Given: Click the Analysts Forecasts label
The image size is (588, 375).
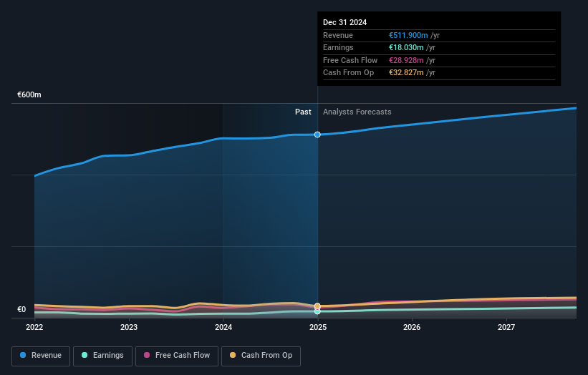Looking at the screenshot, I should pos(357,112).
